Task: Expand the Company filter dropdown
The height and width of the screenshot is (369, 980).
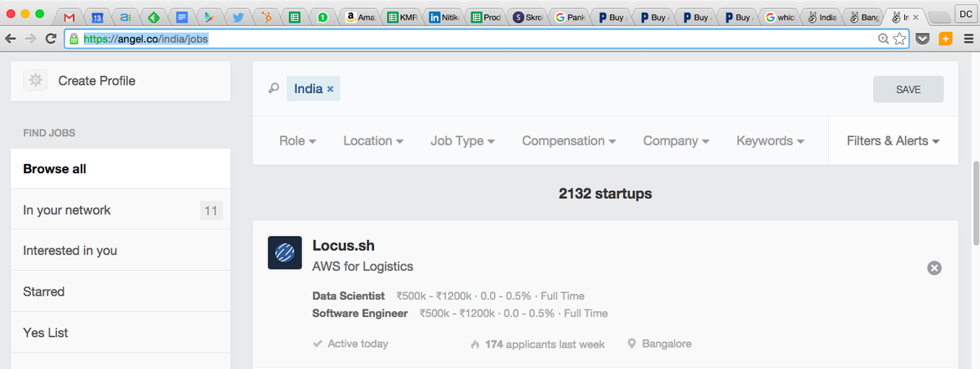Action: click(x=676, y=140)
